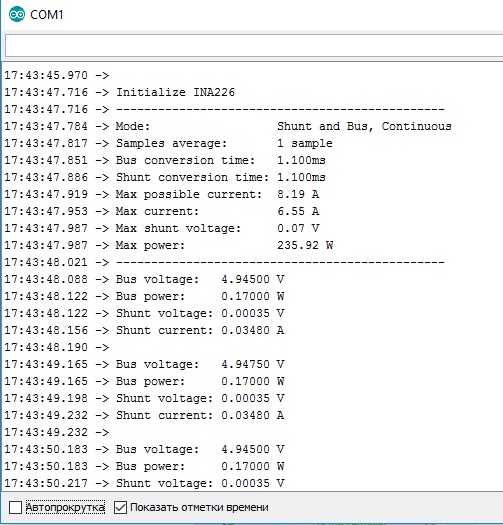This screenshot has width=503, height=525.
Task: Click the 'Max power: 235.92 W' line
Action: point(169,245)
